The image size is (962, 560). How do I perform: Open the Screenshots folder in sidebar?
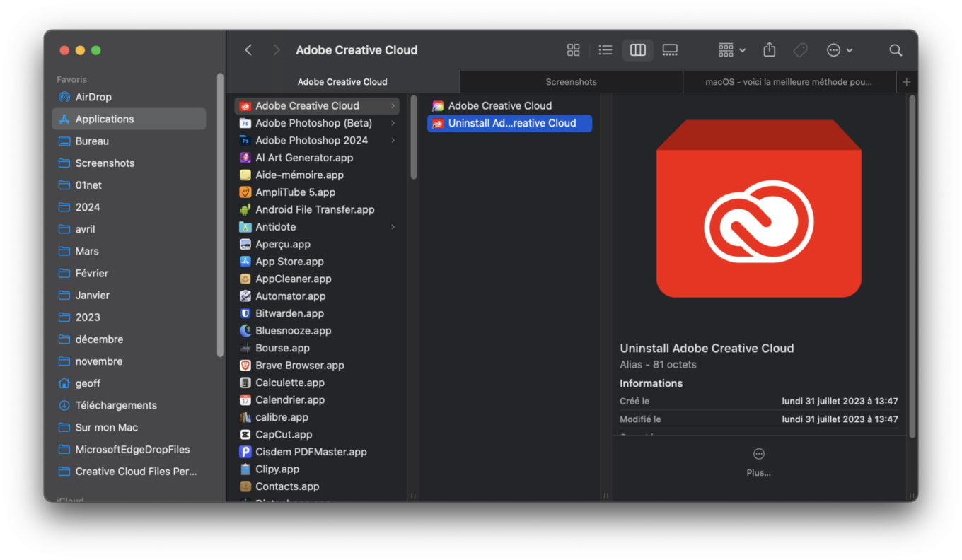129,163
